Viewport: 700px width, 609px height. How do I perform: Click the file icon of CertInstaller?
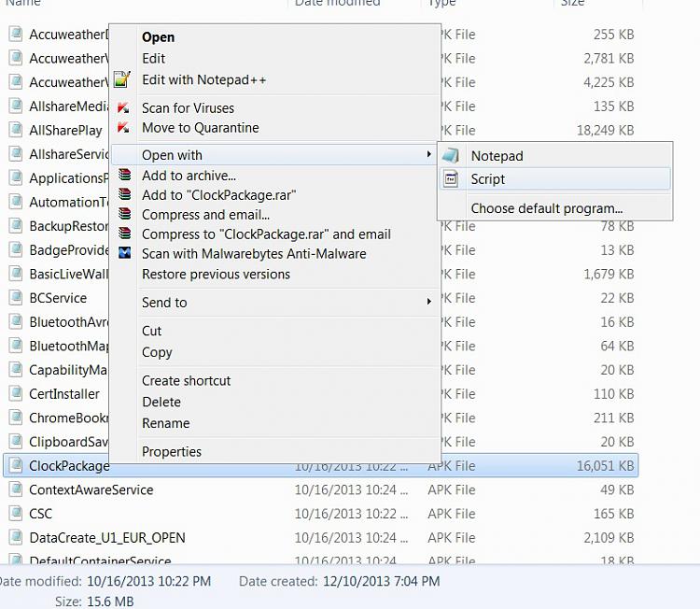click(x=16, y=393)
